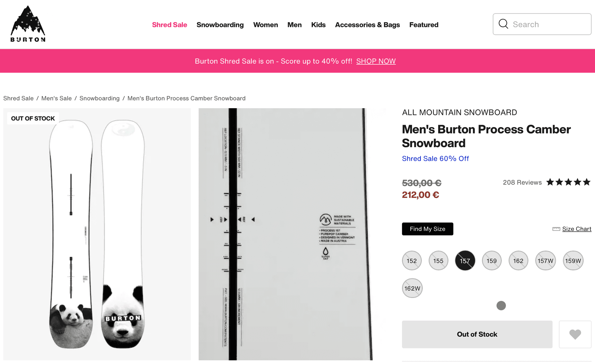This screenshot has width=595, height=364.
Task: Click the Size Chart ruler icon
Action: click(556, 229)
